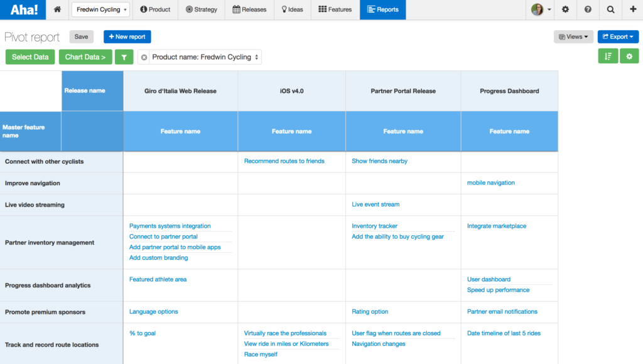Open help via the question mark icon
The image size is (643, 364).
coord(588,9)
